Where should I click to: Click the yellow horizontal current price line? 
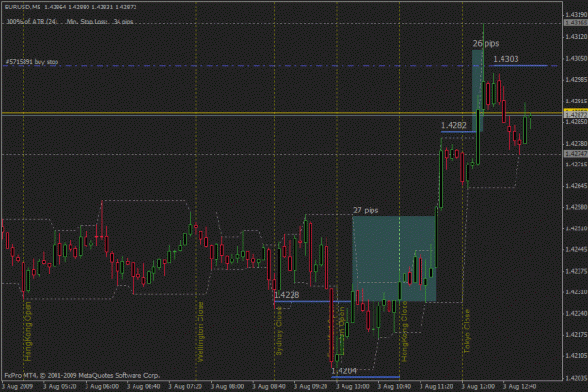click(281, 113)
